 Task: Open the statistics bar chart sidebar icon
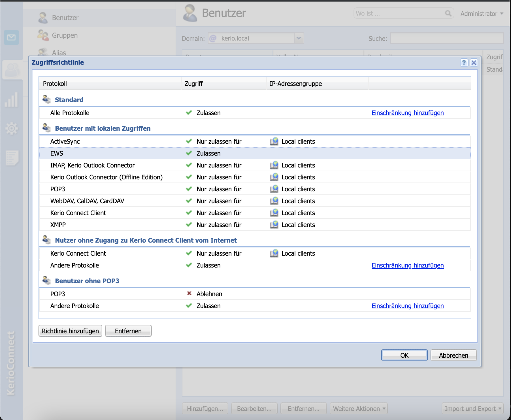(x=11, y=100)
